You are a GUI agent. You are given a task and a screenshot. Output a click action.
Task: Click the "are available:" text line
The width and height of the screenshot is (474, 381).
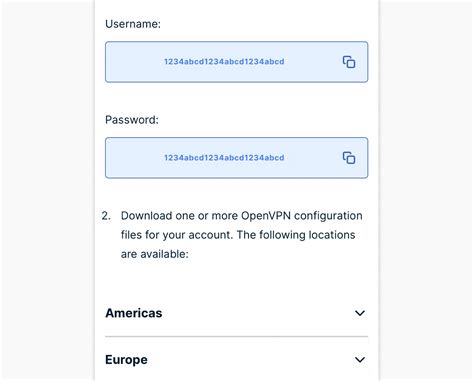[155, 254]
